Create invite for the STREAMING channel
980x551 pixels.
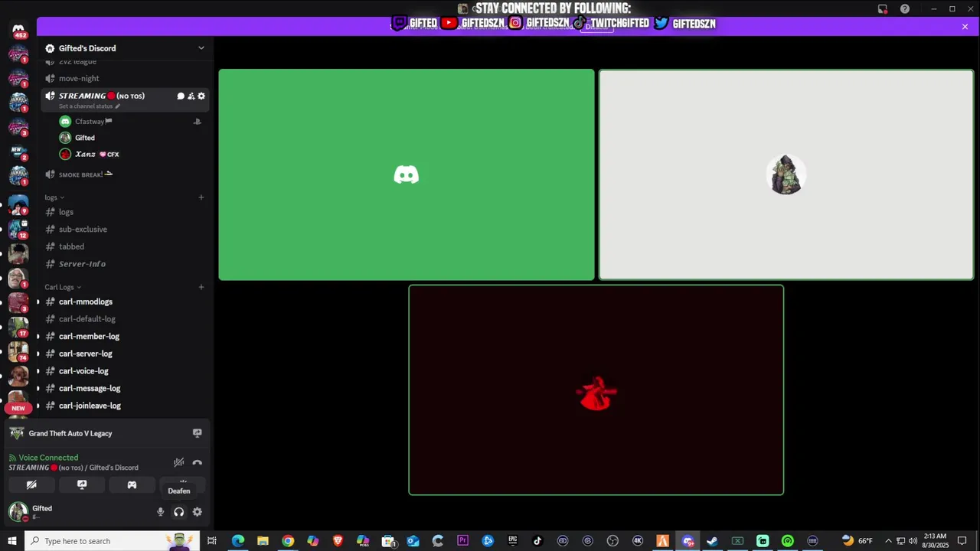point(191,96)
